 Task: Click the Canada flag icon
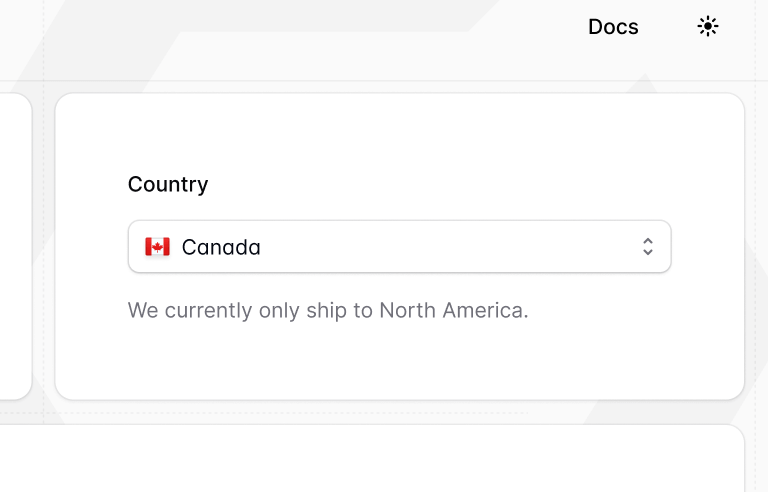[157, 247]
